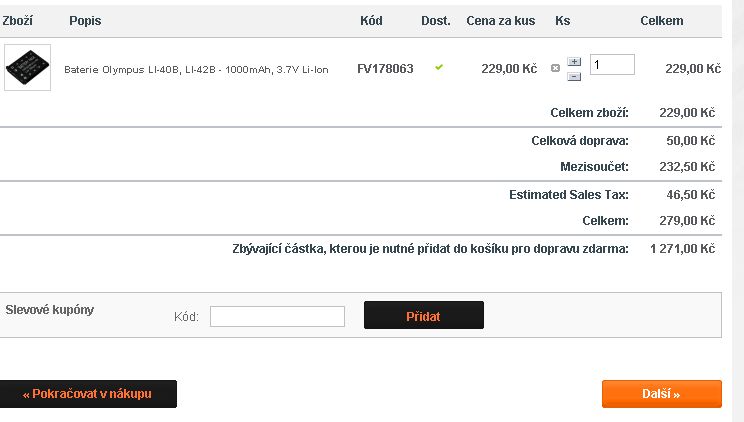Viewport: 744px width, 422px height.
Task: Click the Ks column header
Action: click(563, 21)
